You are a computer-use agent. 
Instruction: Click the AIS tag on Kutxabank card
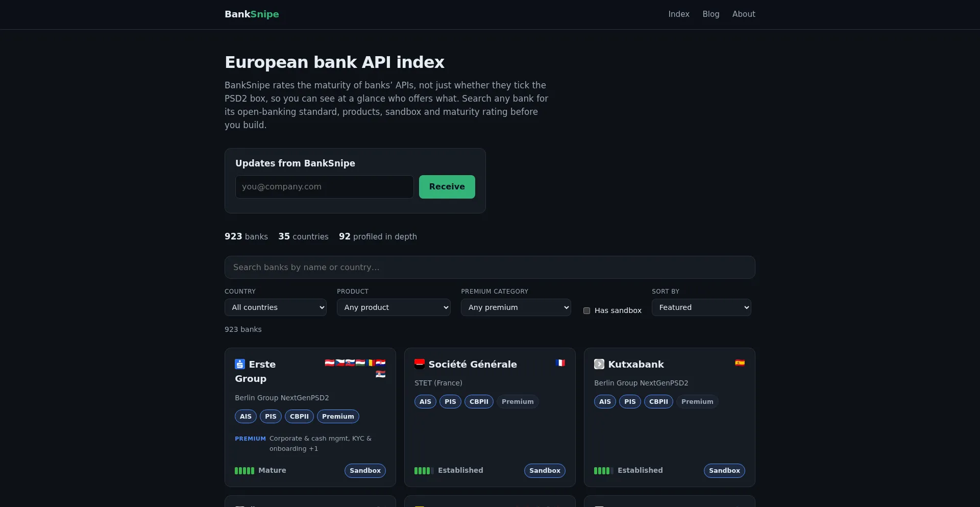tap(605, 402)
